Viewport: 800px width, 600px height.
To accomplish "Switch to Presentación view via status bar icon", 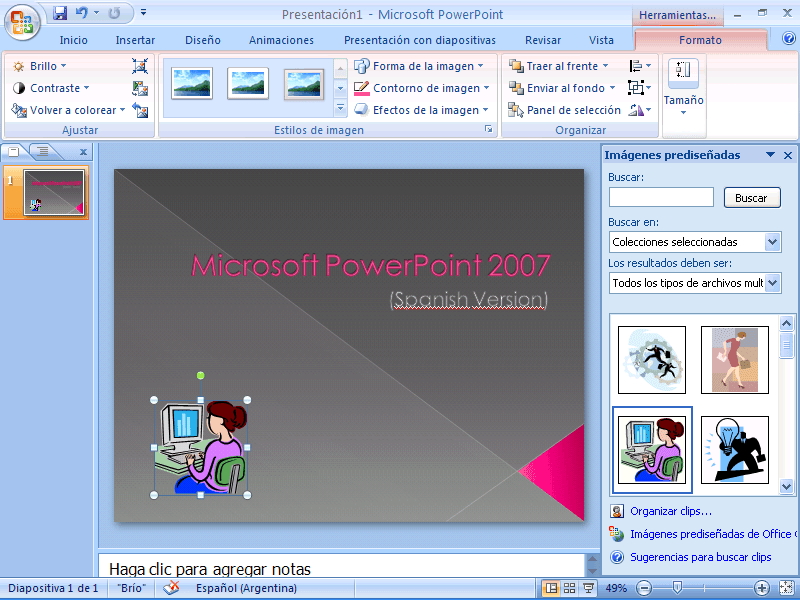I will point(588,588).
